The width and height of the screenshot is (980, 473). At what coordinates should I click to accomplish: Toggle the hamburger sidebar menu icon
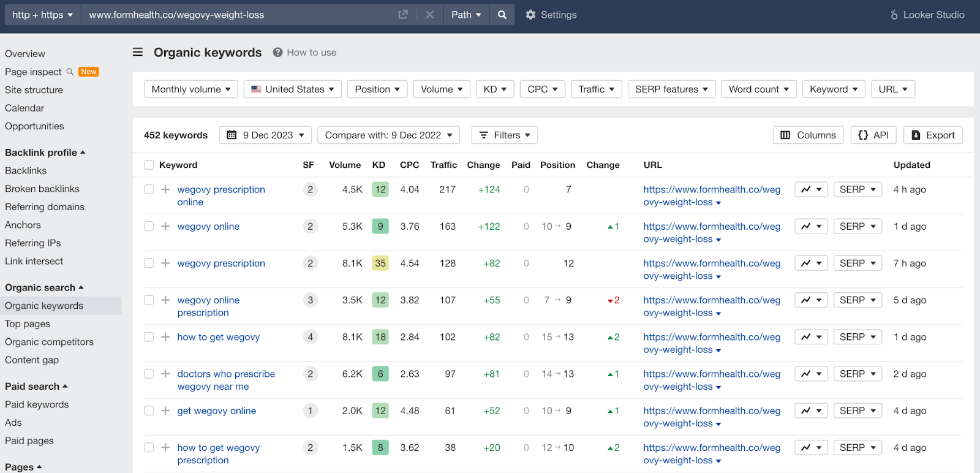[x=138, y=52]
